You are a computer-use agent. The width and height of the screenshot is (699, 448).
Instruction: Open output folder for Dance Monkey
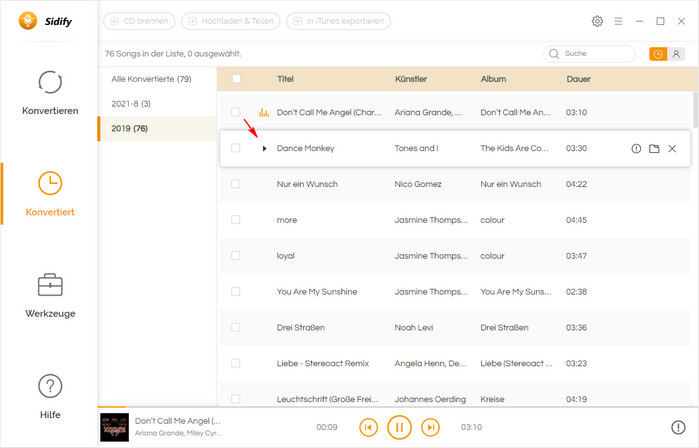tap(654, 148)
